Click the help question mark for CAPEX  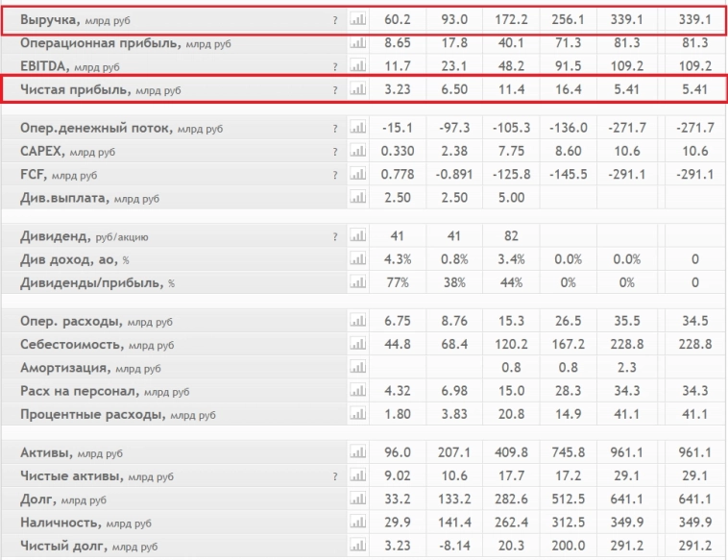(x=335, y=152)
